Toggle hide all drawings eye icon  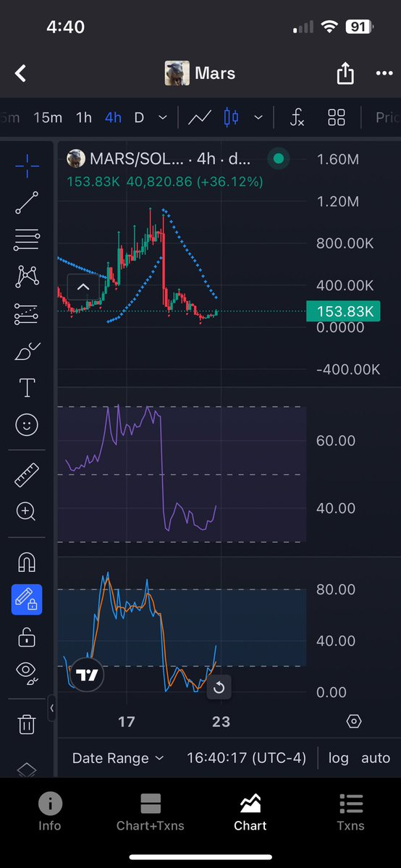[27, 673]
